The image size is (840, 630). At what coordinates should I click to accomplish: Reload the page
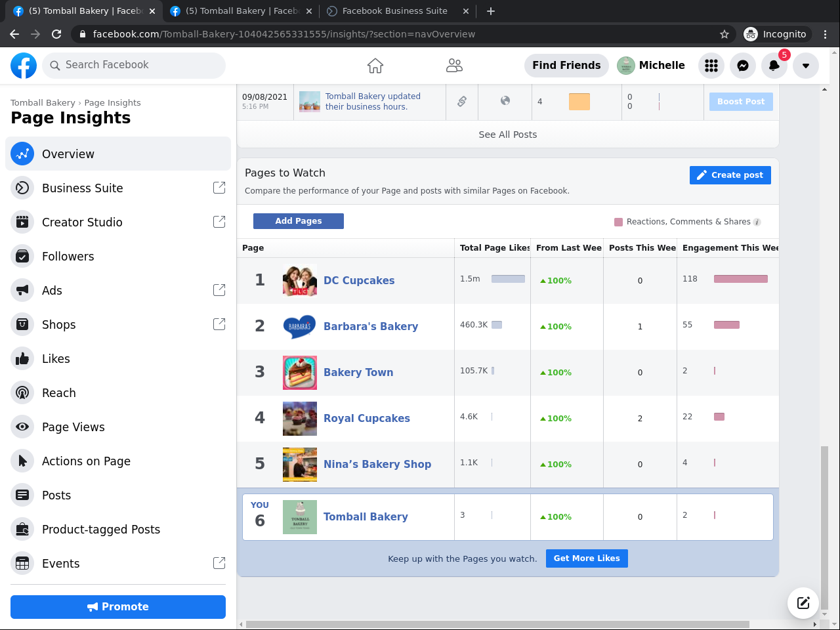tap(56, 34)
